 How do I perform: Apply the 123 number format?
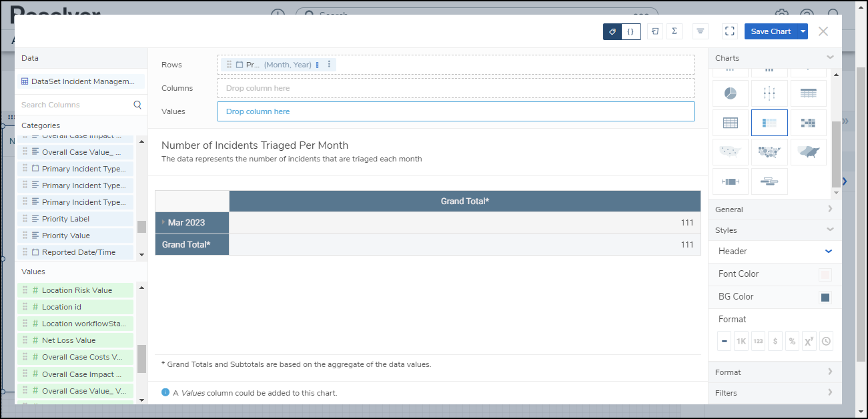pyautogui.click(x=758, y=341)
